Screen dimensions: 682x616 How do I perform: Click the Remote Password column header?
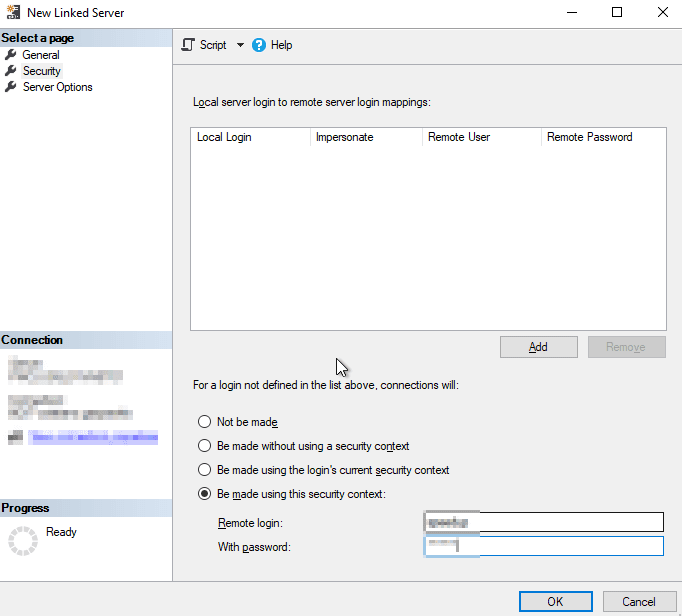point(603,137)
